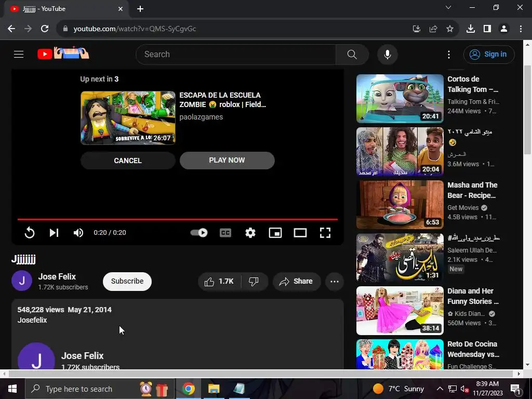Open Jose Felix channel name link
This screenshot has height=399, width=532.
pos(57,276)
